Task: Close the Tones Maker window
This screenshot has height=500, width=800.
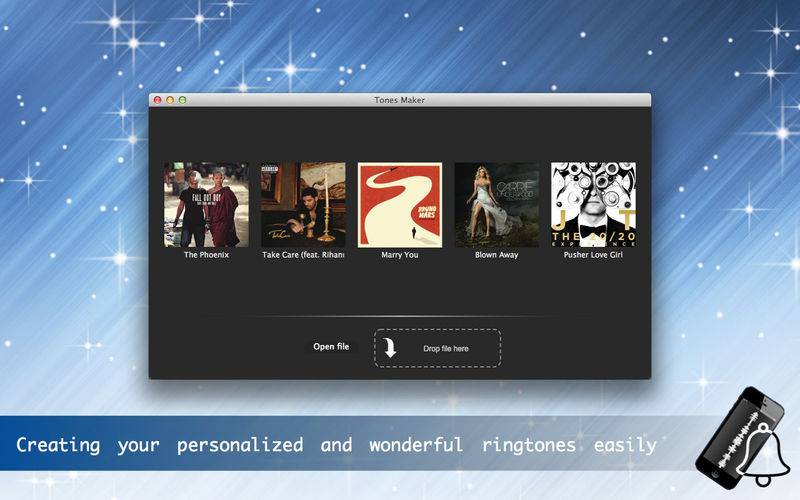Action: pyautogui.click(x=158, y=100)
